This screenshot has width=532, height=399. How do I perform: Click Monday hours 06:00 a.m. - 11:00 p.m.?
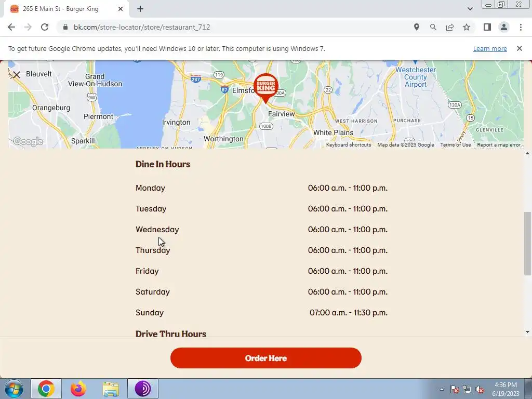tap(348, 188)
